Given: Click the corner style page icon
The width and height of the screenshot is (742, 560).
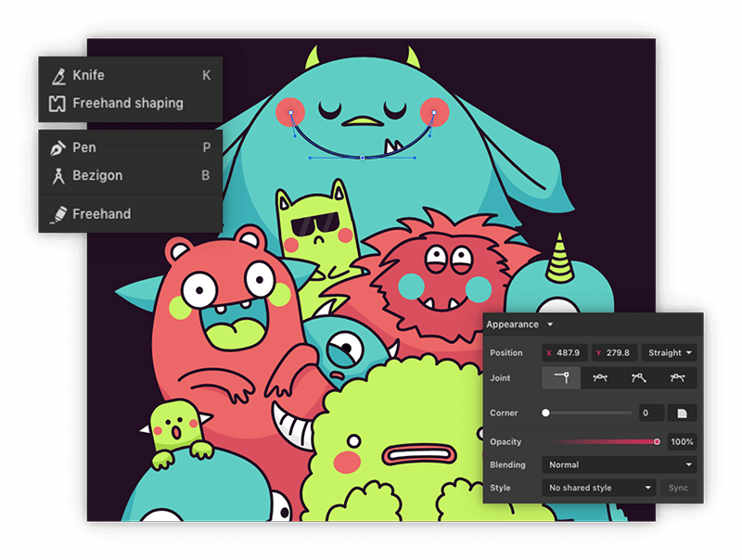Looking at the screenshot, I should click(x=681, y=413).
